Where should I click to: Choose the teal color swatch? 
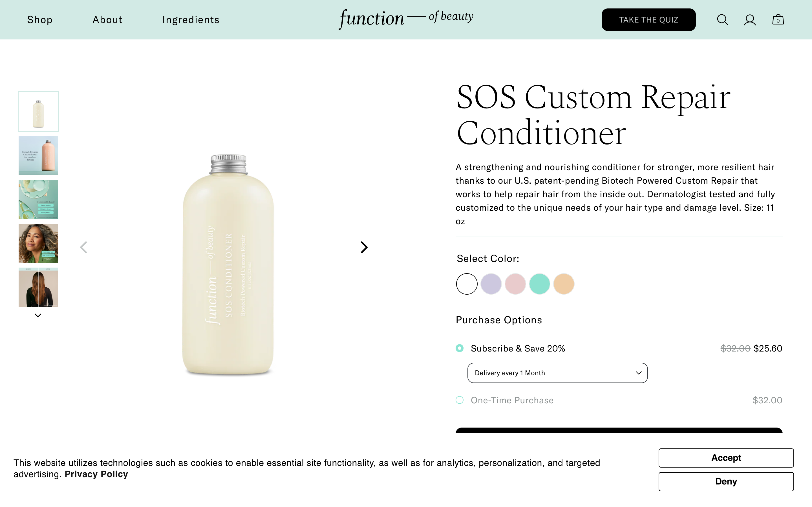tap(539, 284)
